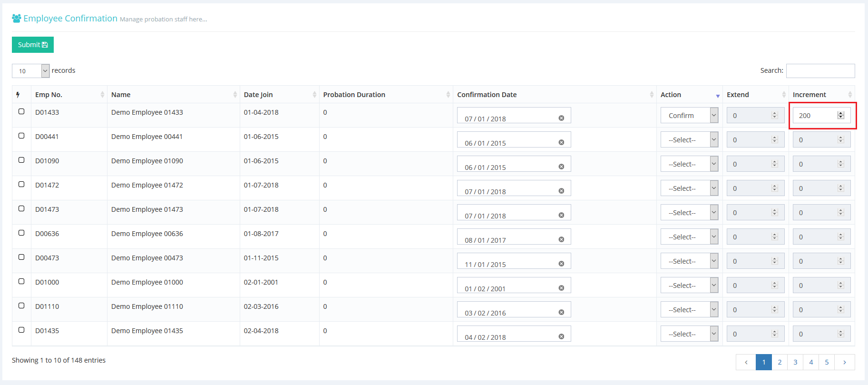Open the records per page dropdown
The width and height of the screenshot is (868, 385).
31,71
